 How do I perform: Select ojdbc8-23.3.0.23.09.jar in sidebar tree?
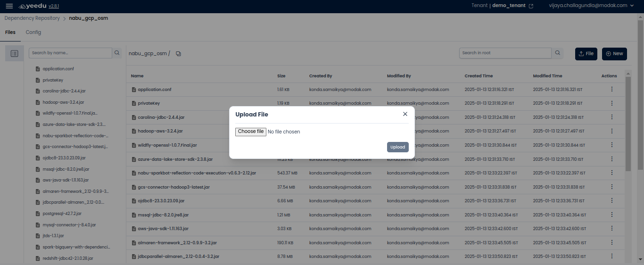(64, 158)
